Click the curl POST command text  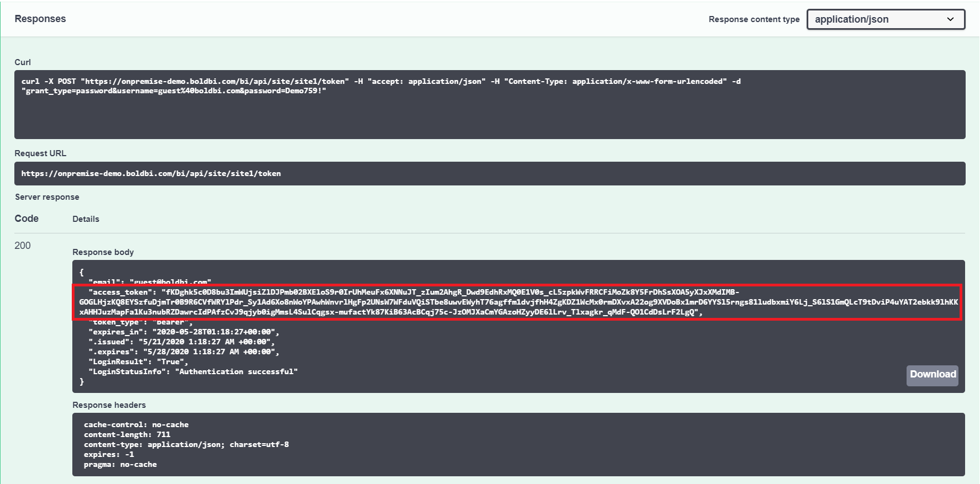[380, 81]
